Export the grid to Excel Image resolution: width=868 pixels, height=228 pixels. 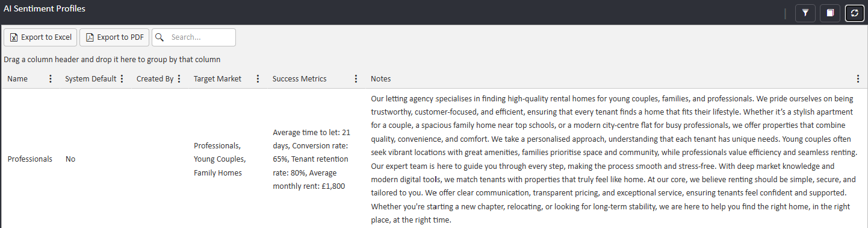click(40, 37)
